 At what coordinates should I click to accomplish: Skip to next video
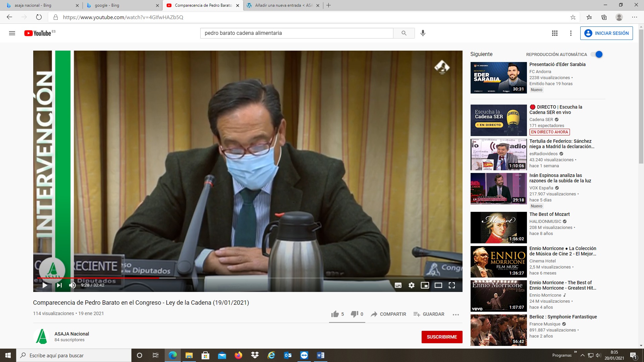tap(59, 285)
